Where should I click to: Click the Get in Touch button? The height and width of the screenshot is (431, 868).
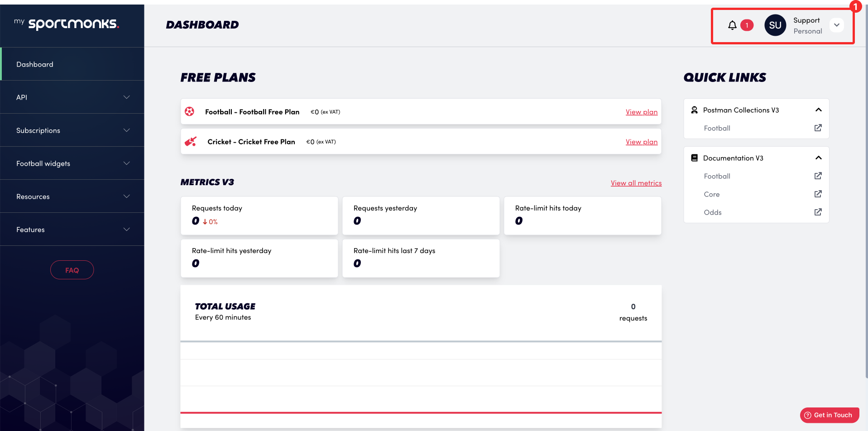click(x=830, y=415)
